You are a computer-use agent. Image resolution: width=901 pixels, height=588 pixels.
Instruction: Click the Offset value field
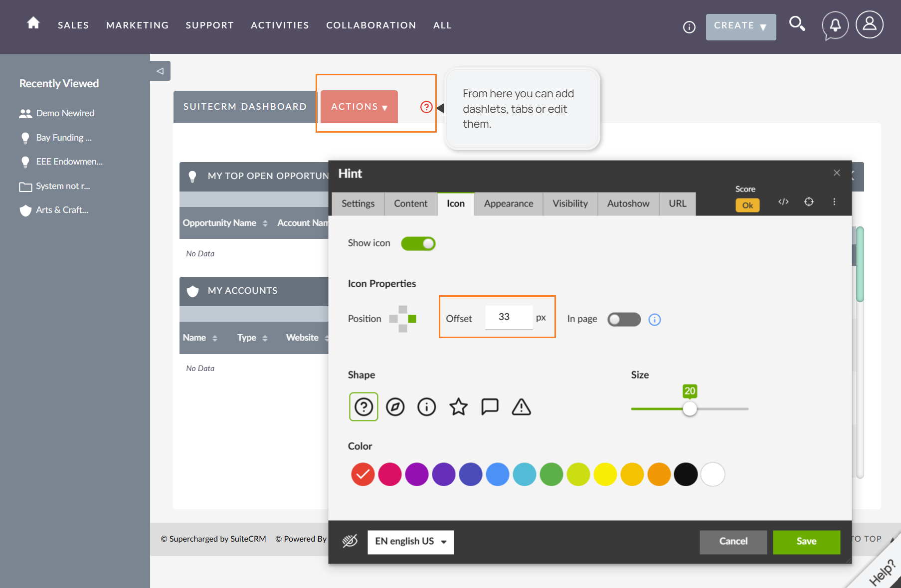point(509,317)
